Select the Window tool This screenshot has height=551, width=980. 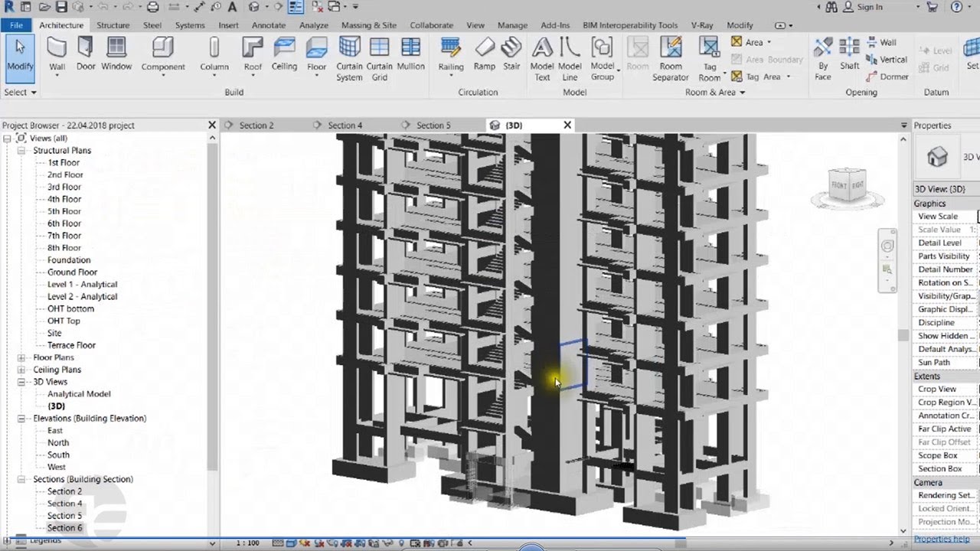pyautogui.click(x=116, y=54)
